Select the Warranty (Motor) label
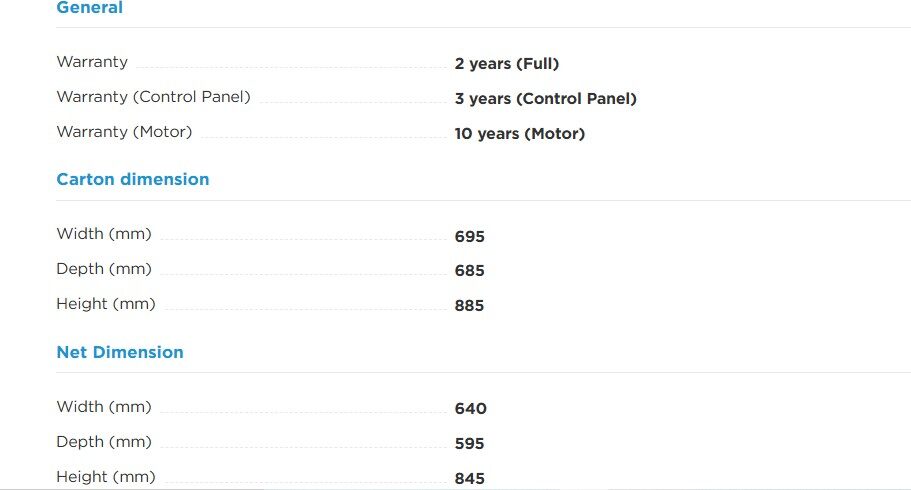This screenshot has height=490, width=911. pyautogui.click(x=124, y=132)
